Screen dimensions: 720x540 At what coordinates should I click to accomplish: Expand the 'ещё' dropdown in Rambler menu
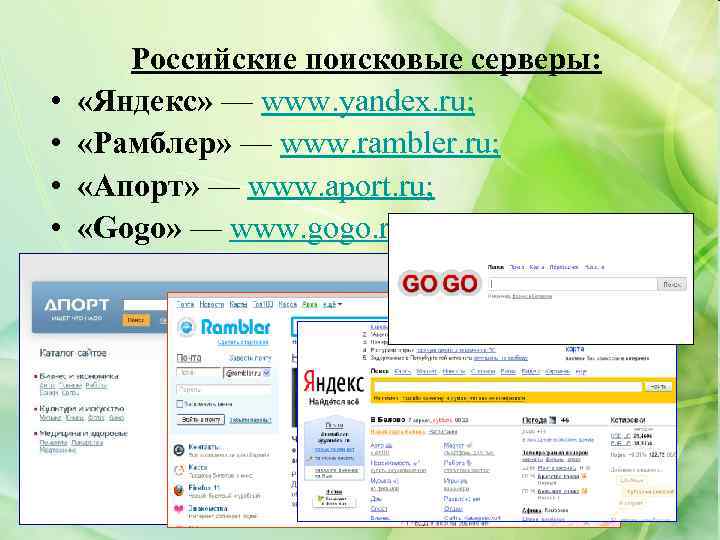(332, 304)
